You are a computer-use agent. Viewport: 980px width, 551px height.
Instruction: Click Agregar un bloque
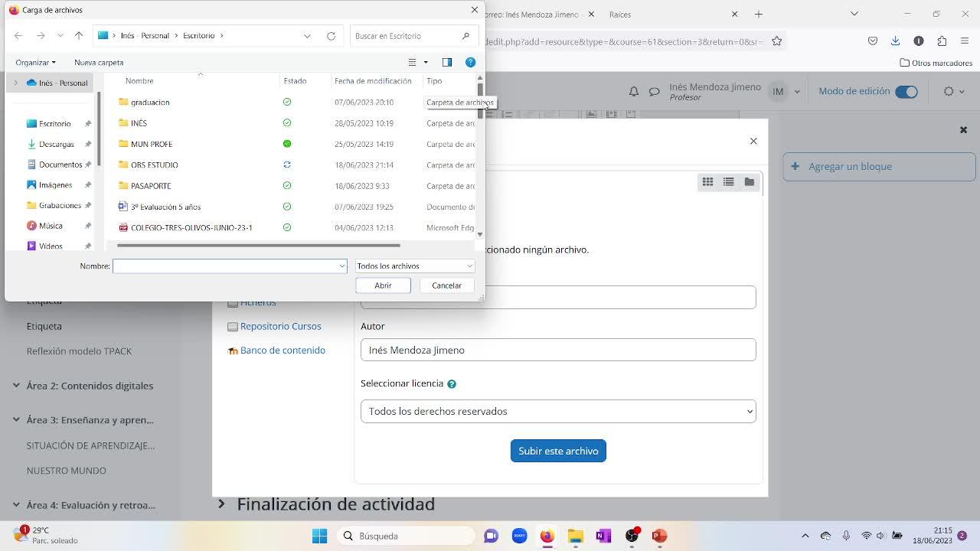(879, 167)
